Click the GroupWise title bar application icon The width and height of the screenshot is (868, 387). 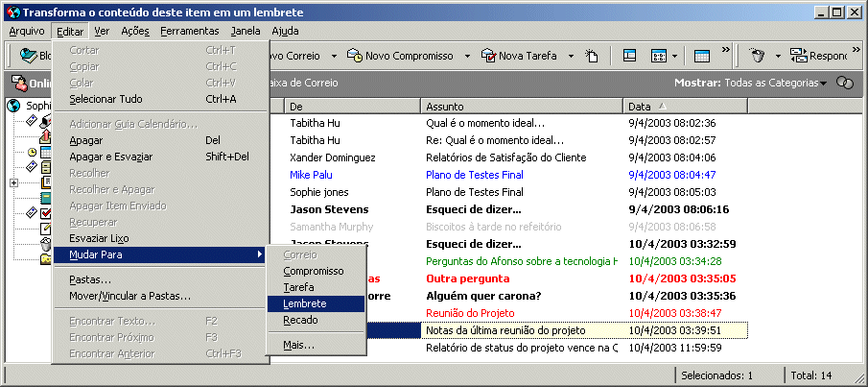pyautogui.click(x=13, y=12)
